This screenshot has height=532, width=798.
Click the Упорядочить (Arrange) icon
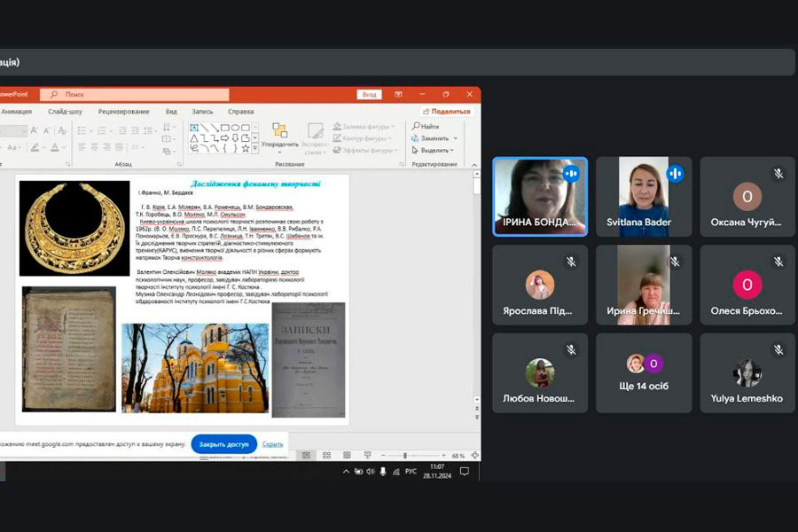coord(279,131)
